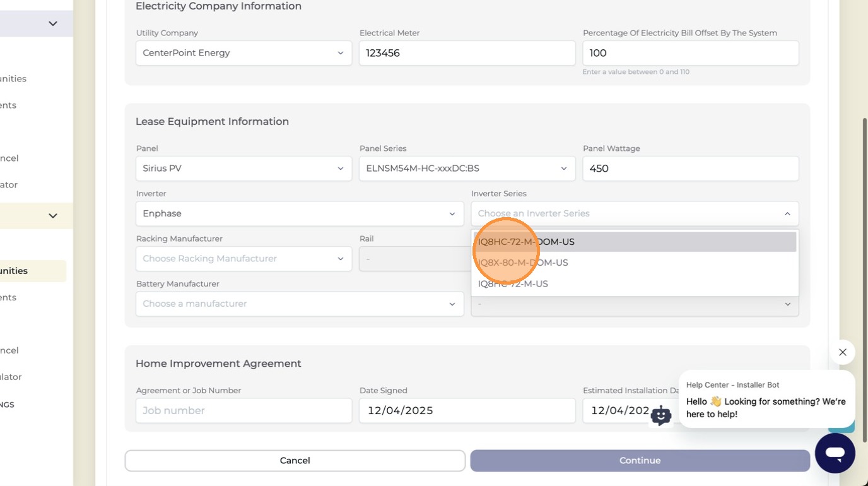Click the Continue button
The width and height of the screenshot is (868, 486).
click(x=640, y=461)
